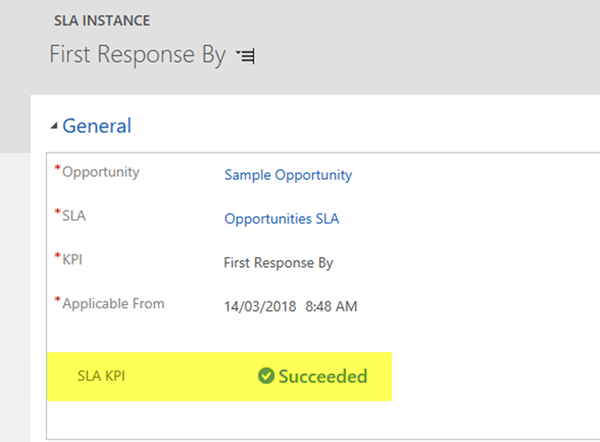Image resolution: width=600 pixels, height=442 pixels.
Task: Click the KPI value First Response By
Action: pos(278,263)
